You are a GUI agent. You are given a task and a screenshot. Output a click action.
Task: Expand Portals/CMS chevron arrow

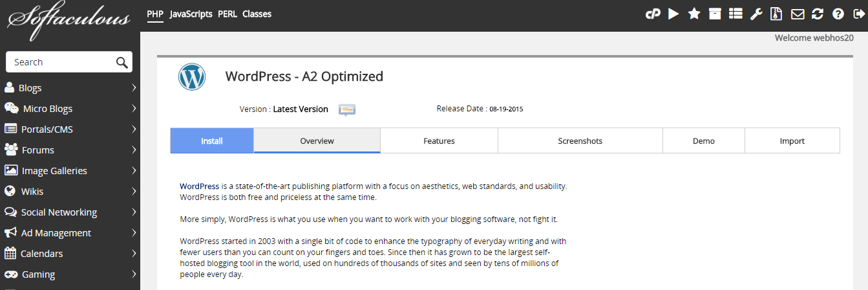134,129
